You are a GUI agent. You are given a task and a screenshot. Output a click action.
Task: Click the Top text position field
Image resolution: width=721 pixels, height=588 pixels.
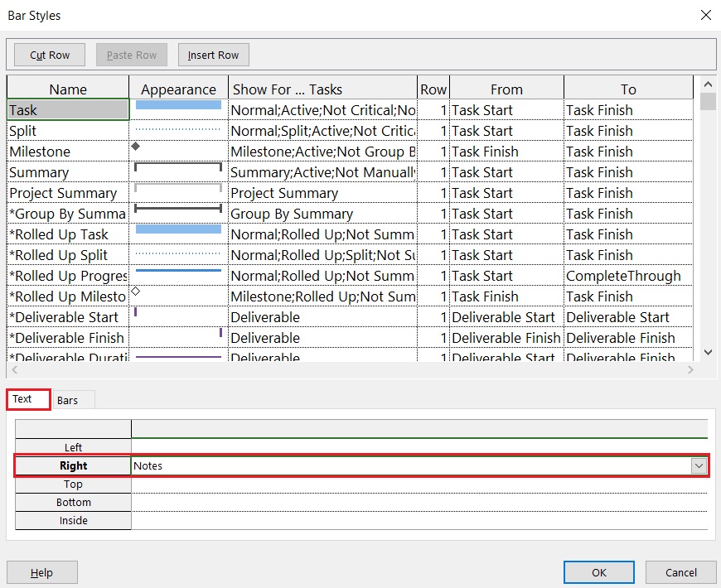(419, 484)
